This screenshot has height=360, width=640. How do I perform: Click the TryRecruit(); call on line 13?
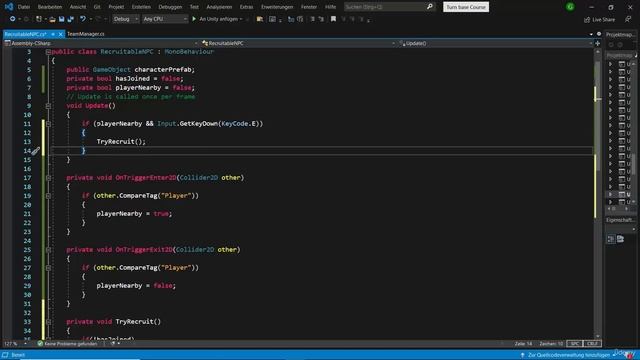(x=121, y=142)
